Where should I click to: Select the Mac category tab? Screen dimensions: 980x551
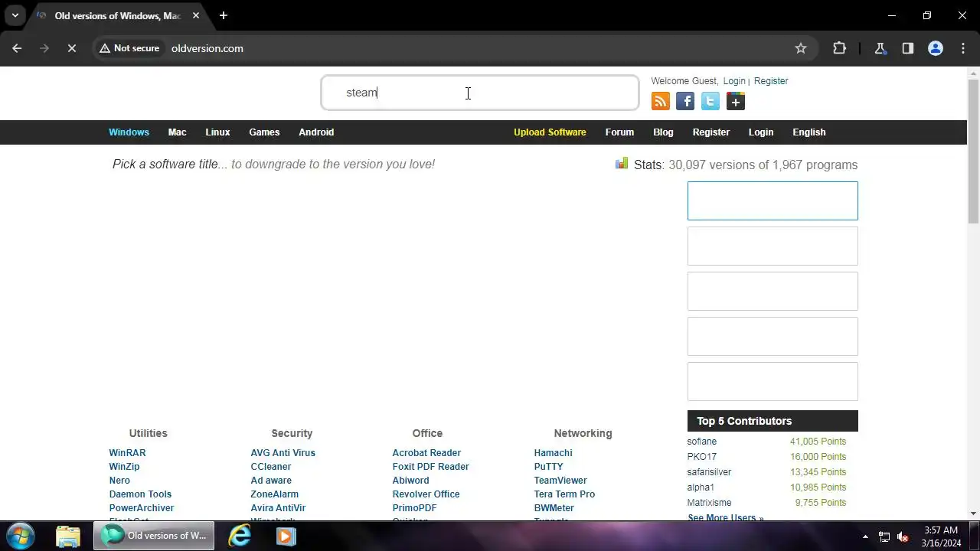point(177,132)
